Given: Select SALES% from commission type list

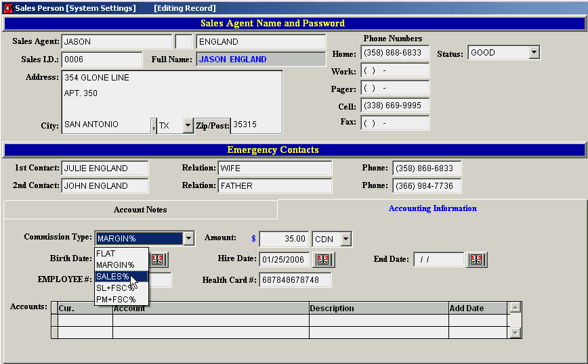Looking at the screenshot, I should pyautogui.click(x=113, y=276).
